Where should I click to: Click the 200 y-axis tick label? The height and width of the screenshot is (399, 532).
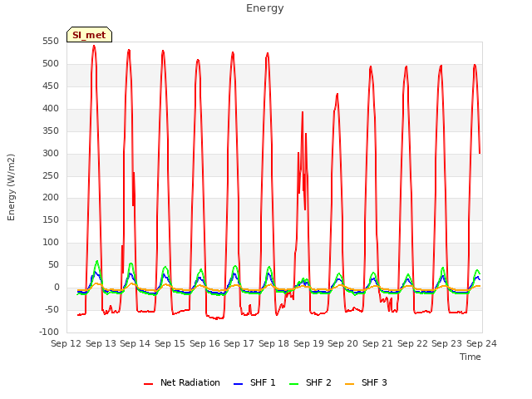pos(51,198)
